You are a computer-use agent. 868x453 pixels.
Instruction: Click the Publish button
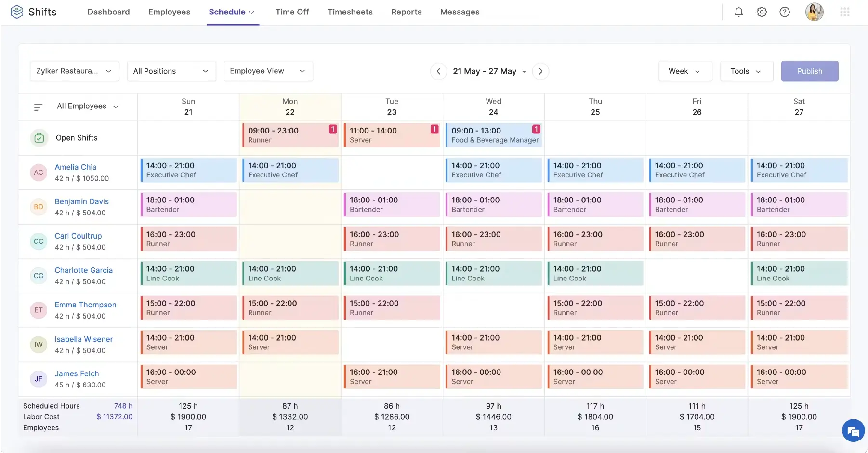[810, 71]
